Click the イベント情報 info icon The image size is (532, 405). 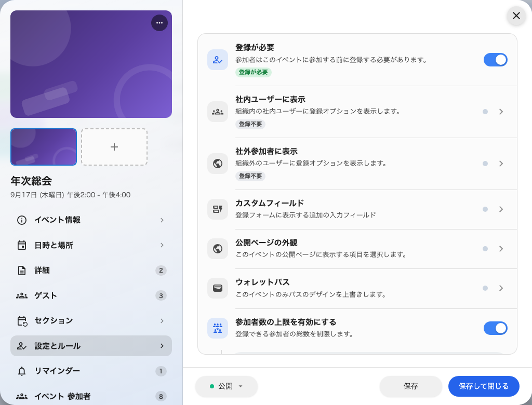(x=22, y=220)
